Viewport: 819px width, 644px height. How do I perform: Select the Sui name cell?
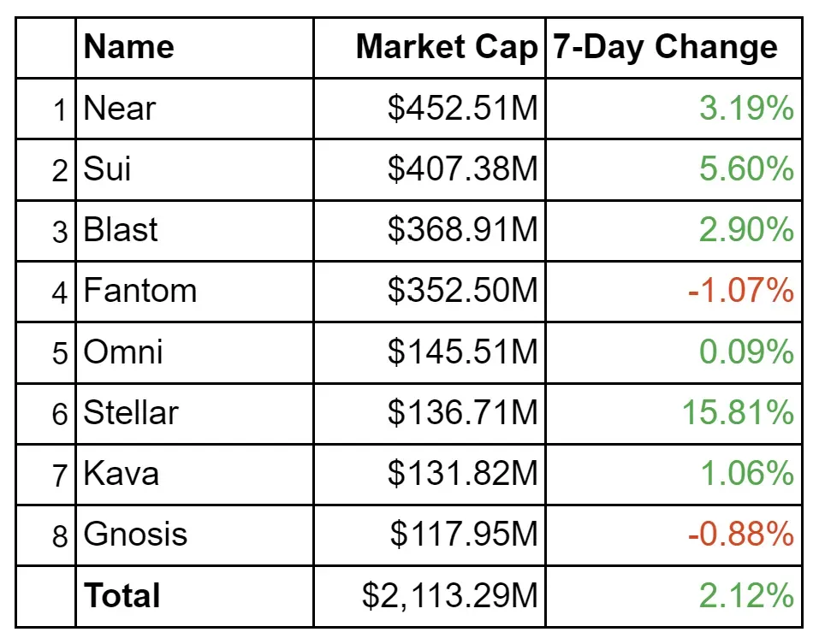pos(108,169)
